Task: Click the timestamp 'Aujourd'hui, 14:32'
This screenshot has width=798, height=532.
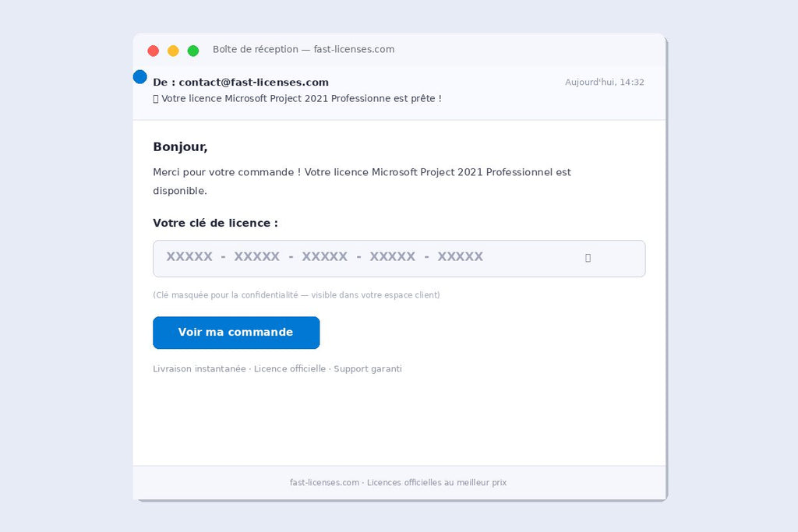Action: [605, 83]
